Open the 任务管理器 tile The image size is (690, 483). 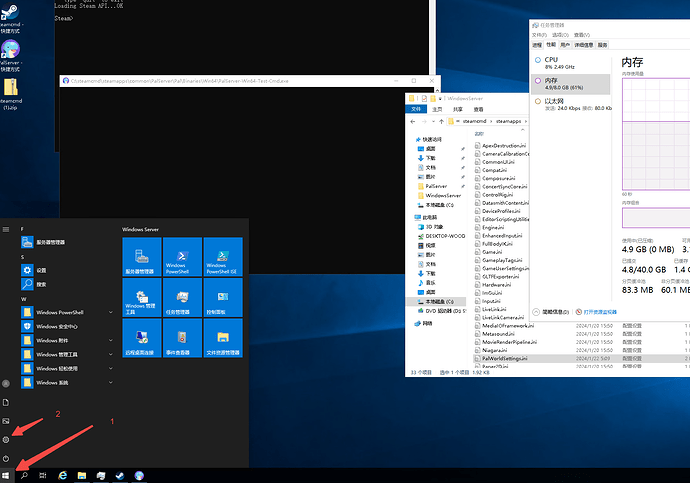(x=182, y=297)
